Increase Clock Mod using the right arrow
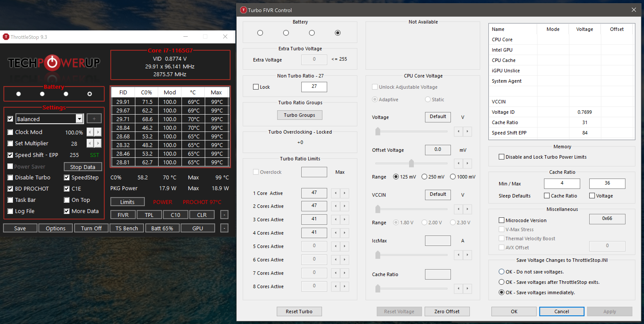 coord(98,132)
